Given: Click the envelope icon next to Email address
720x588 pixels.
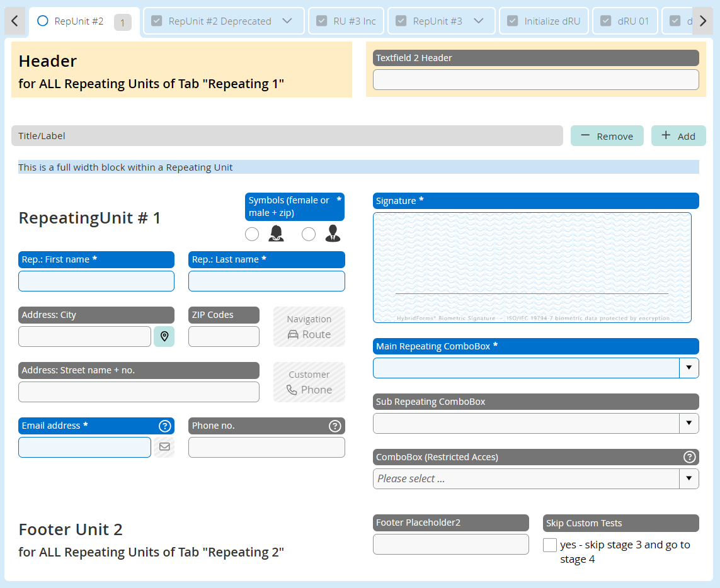Looking at the screenshot, I should 164,447.
